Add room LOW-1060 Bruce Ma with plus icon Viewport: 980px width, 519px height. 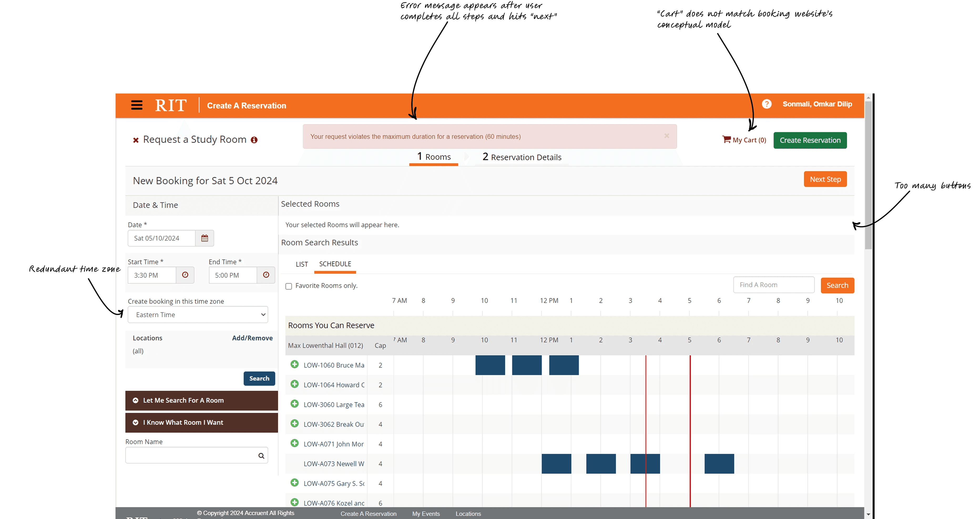coord(294,364)
